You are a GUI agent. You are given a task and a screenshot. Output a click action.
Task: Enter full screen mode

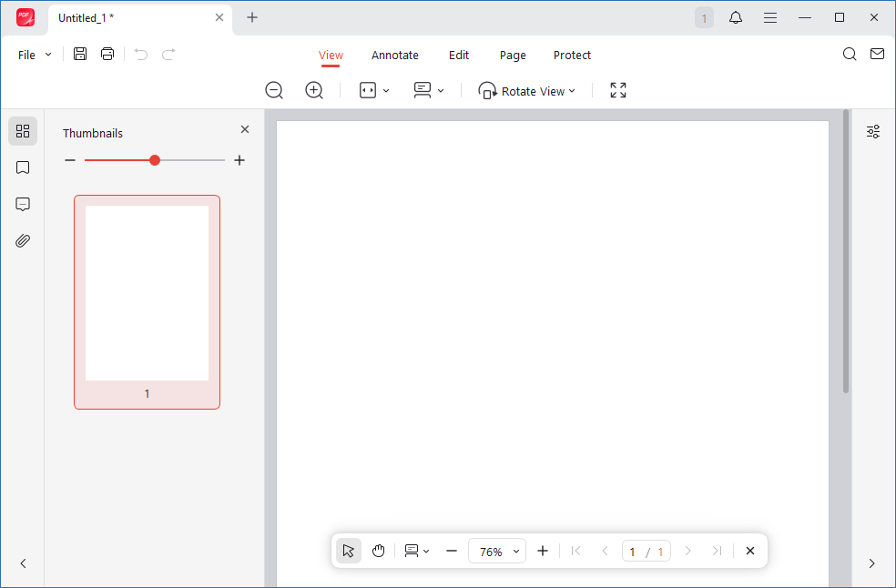click(618, 90)
